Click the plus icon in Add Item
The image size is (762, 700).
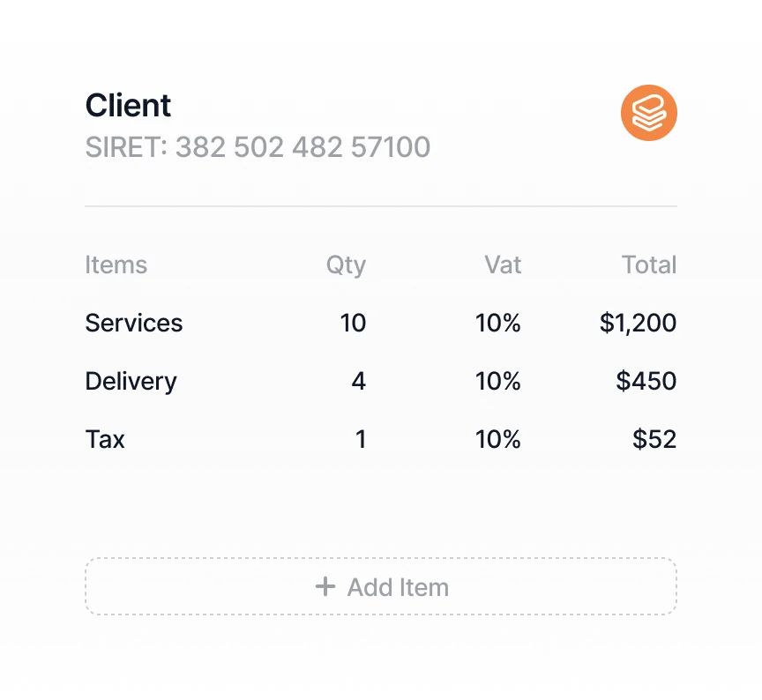click(325, 586)
